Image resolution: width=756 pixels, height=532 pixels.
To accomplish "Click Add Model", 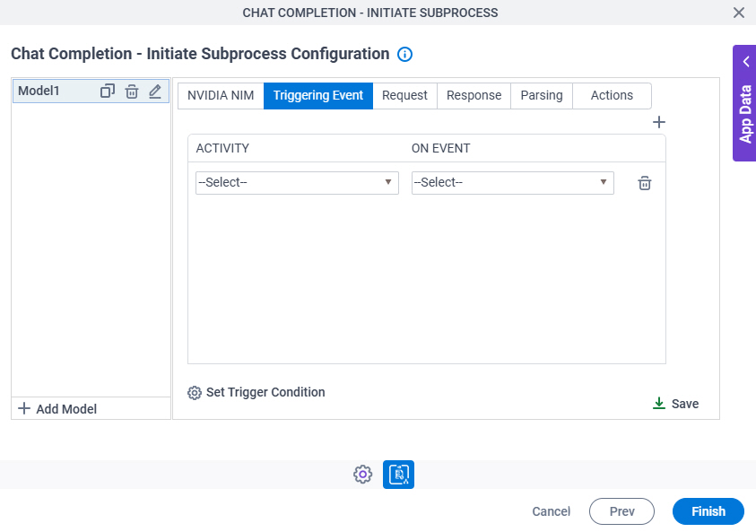I will point(57,409).
